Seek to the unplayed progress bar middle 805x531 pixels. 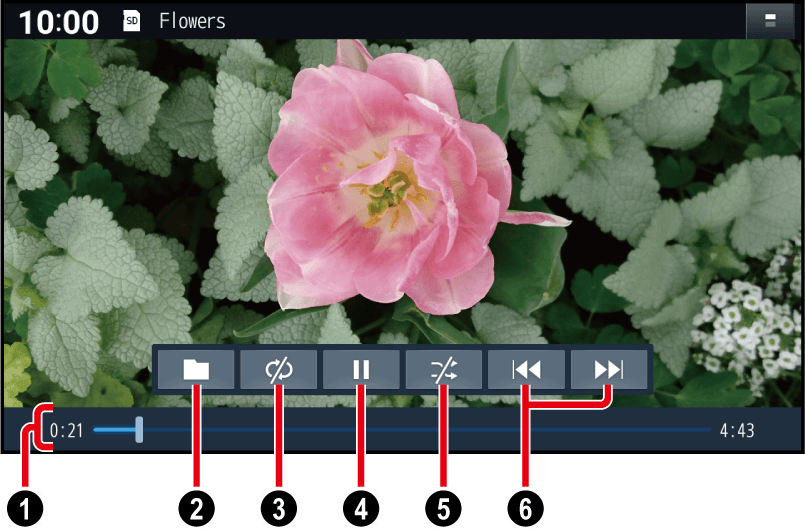tap(427, 429)
